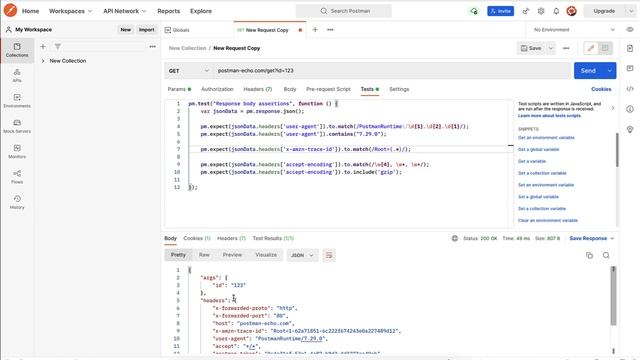
Task: Expand the New Collection tree item
Action: 43,61
